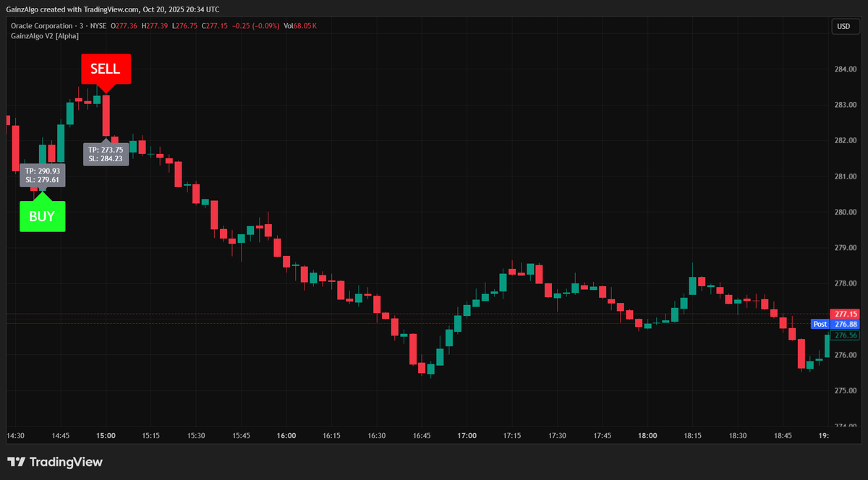Open the USD currency selector
Viewport: 868px width, 480px height.
843,26
